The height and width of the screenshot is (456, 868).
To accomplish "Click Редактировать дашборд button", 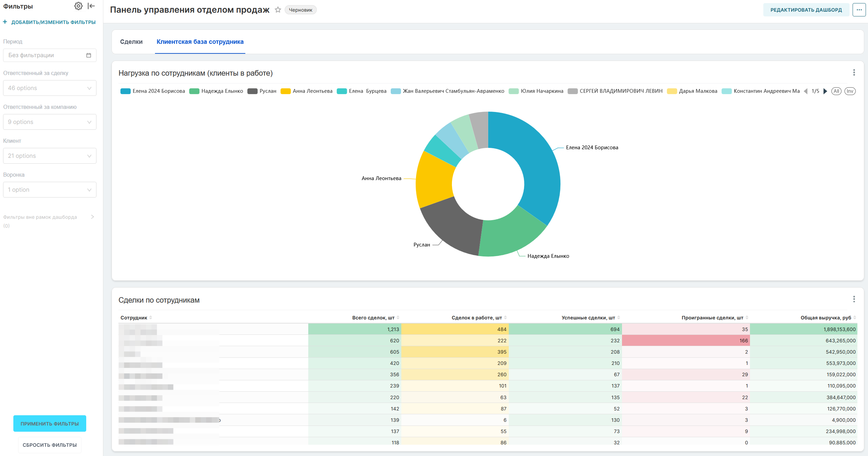I will [x=806, y=10].
